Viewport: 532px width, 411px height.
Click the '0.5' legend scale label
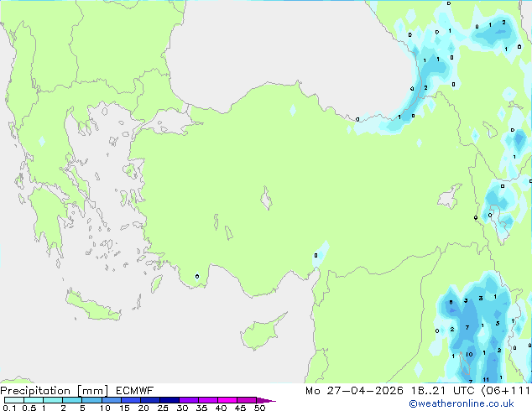coord(29,408)
